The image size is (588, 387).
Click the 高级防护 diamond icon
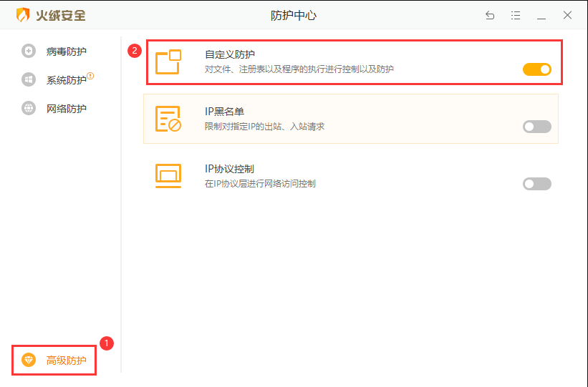pyautogui.click(x=29, y=360)
